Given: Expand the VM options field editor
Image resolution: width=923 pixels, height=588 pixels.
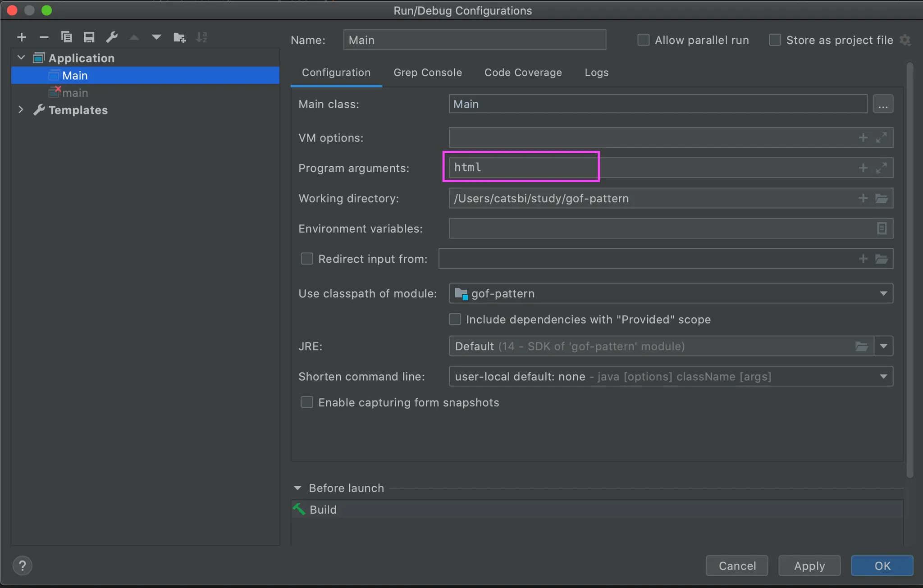Looking at the screenshot, I should tap(882, 137).
